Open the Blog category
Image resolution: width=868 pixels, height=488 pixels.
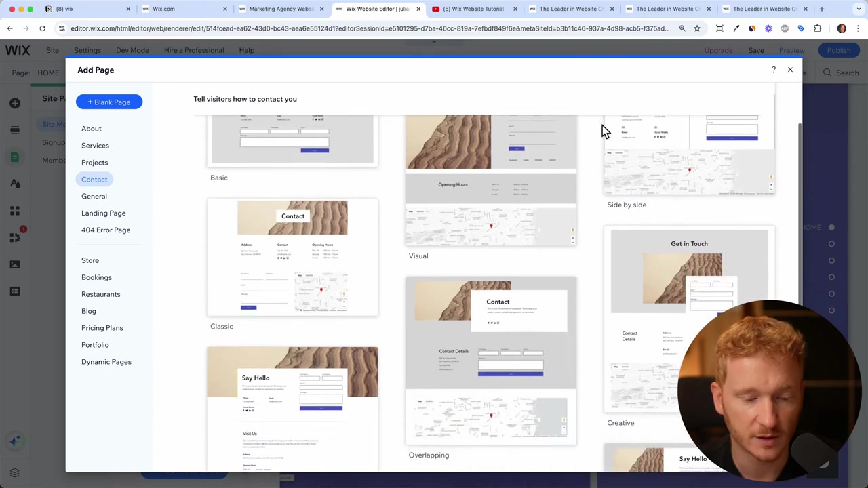(x=89, y=311)
